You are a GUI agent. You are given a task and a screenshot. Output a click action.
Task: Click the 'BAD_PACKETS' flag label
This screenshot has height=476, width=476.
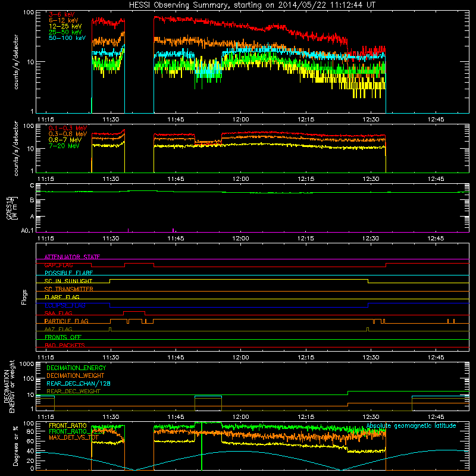65,345
